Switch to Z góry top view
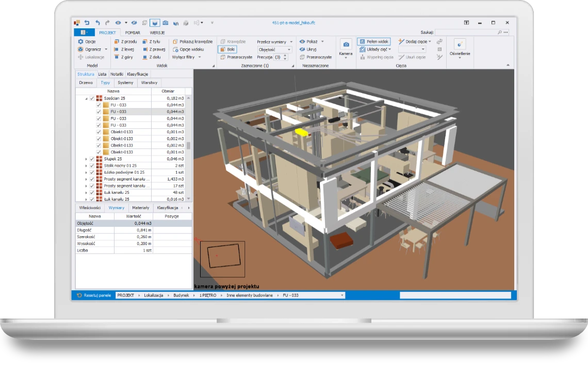The height and width of the screenshot is (366, 588). pyautogui.click(x=123, y=57)
